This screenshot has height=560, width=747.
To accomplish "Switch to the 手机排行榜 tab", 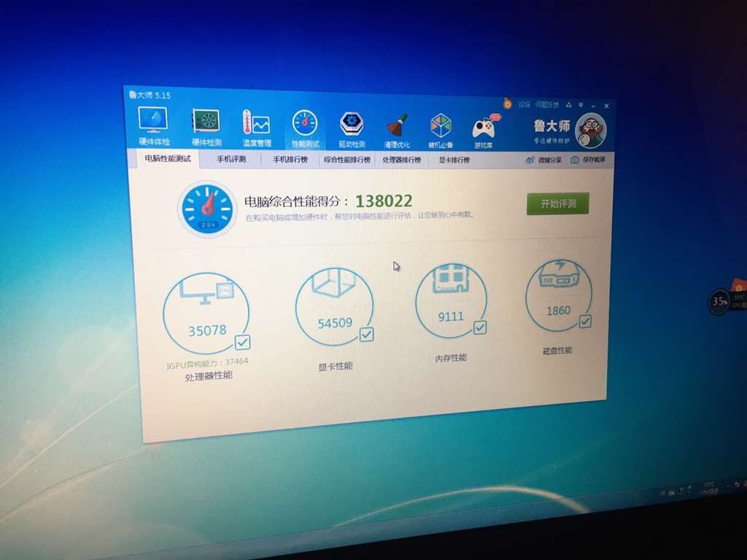I will click(290, 160).
